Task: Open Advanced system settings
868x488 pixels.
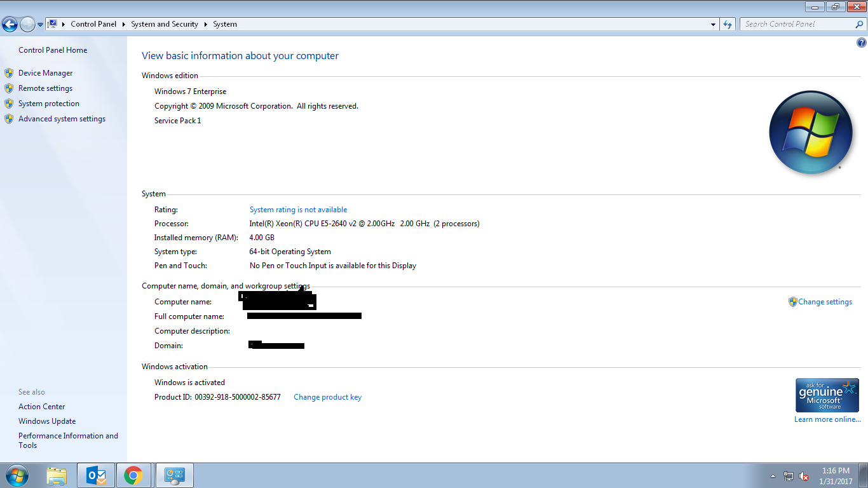Action: (62, 119)
